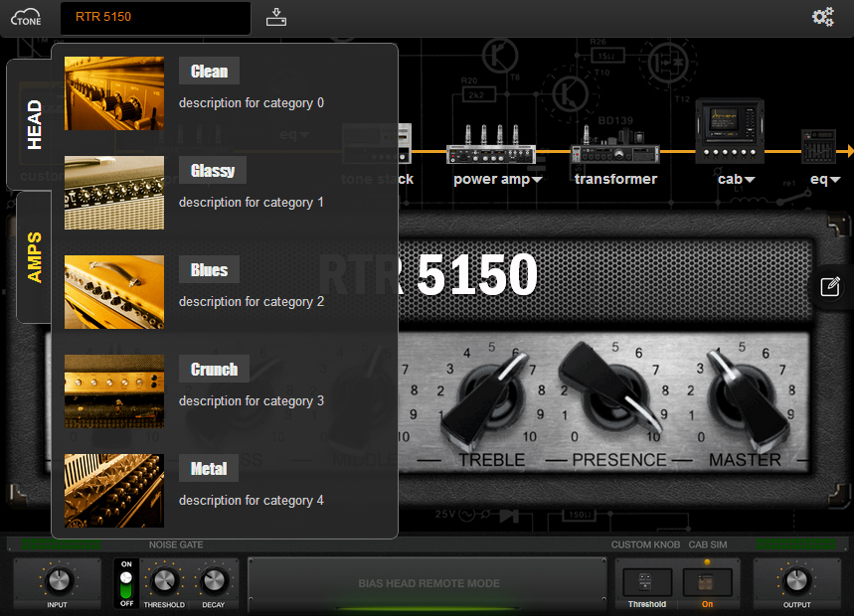The image size is (854, 616).
Task: Click the Blues category thumbnail image
Action: (114, 292)
